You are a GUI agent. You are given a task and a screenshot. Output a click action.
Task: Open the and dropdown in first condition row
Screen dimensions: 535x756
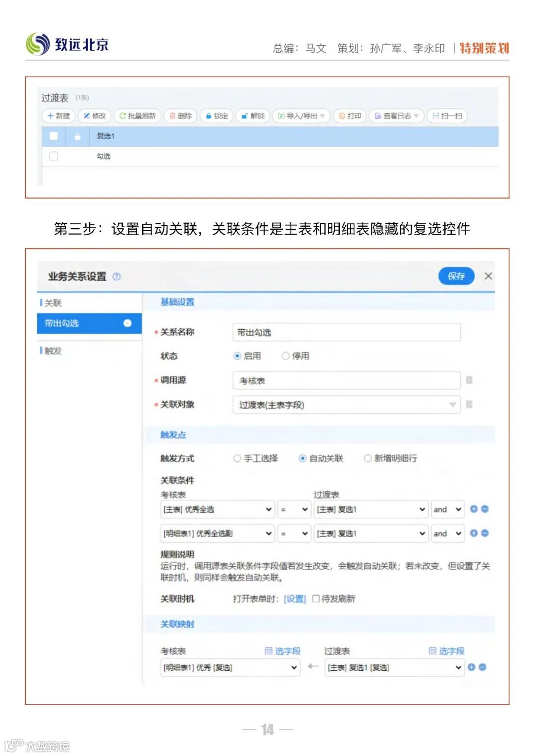[x=448, y=509]
